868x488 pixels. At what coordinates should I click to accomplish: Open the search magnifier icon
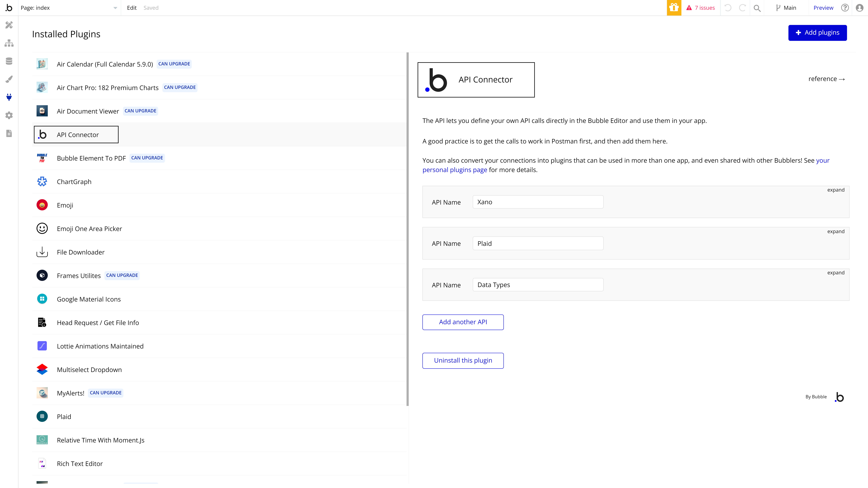tap(757, 8)
